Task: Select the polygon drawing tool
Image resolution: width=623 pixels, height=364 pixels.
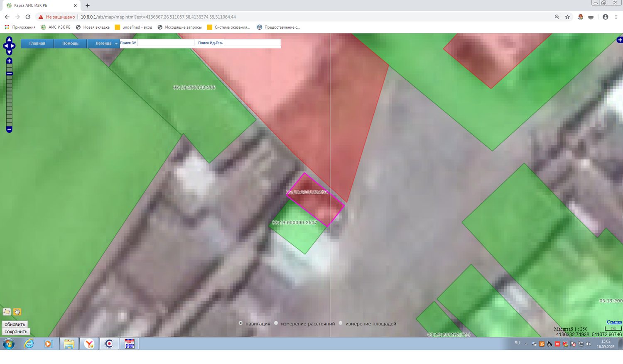Action: [x=7, y=312]
